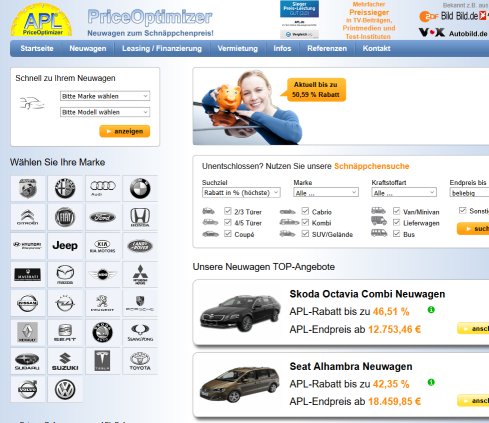The height and width of the screenshot is (423, 489).
Task: Pick the Mini winged logo
Action: coord(103,275)
